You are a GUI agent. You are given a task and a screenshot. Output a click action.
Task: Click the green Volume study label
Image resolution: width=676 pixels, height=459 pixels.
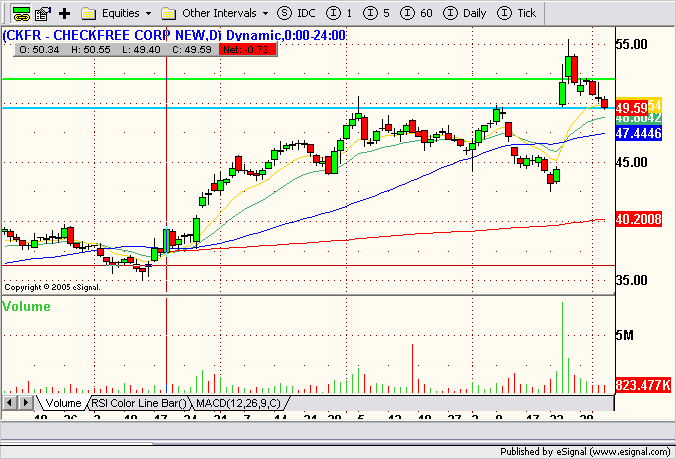click(26, 306)
